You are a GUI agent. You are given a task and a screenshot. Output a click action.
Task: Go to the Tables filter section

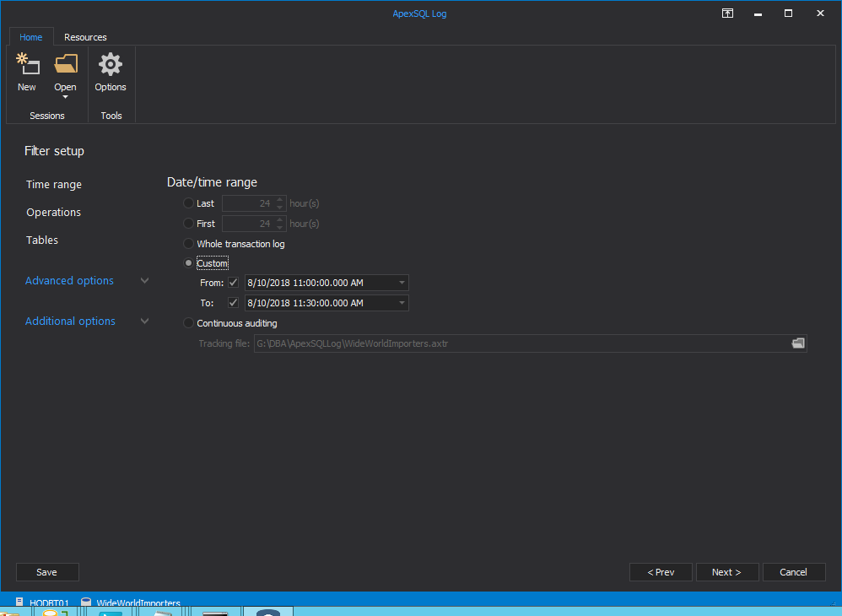(42, 240)
